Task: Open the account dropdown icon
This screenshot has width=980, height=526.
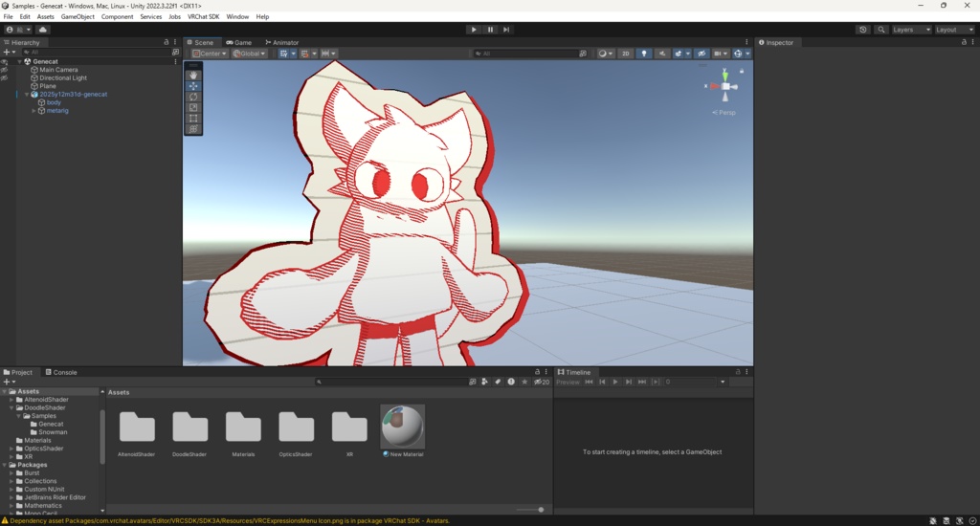Action: (x=18, y=30)
